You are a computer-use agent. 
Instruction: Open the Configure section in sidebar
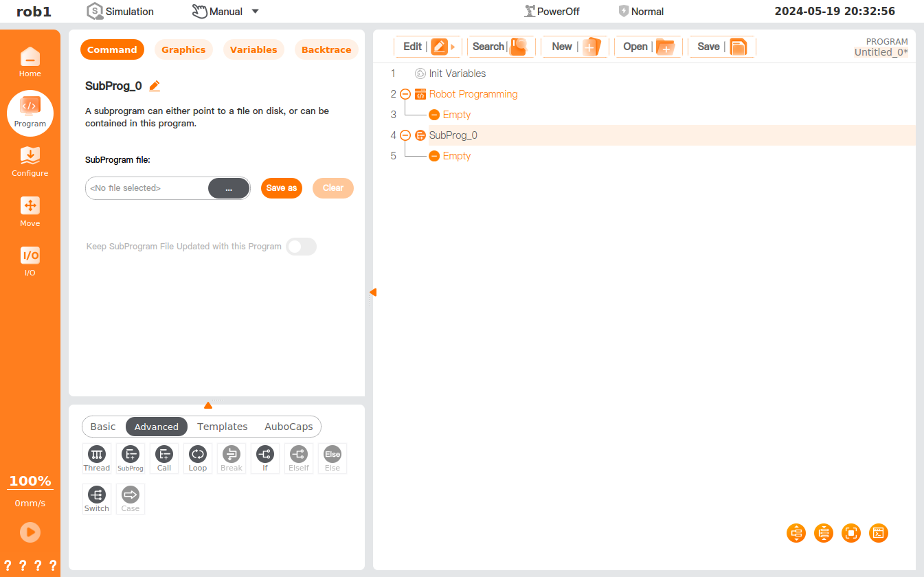point(30,161)
